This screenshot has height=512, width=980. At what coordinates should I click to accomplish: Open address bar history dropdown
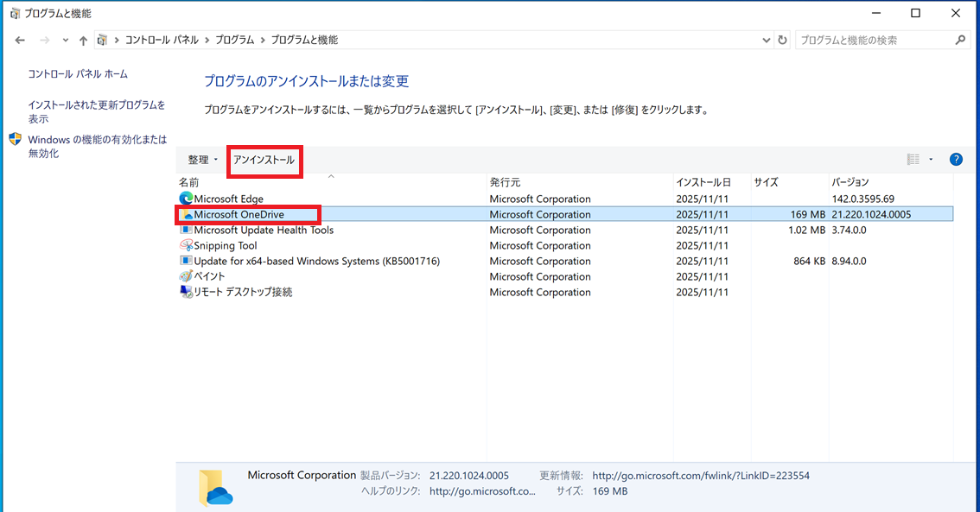(767, 41)
